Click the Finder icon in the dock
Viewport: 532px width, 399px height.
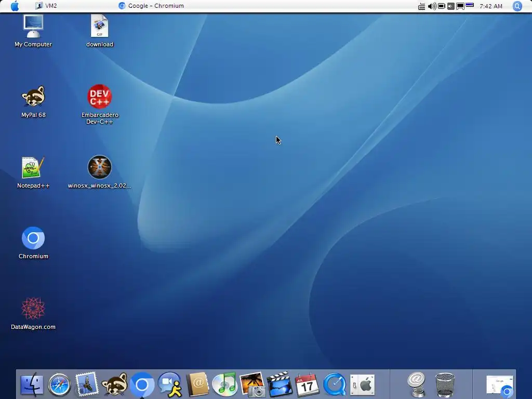tap(32, 385)
